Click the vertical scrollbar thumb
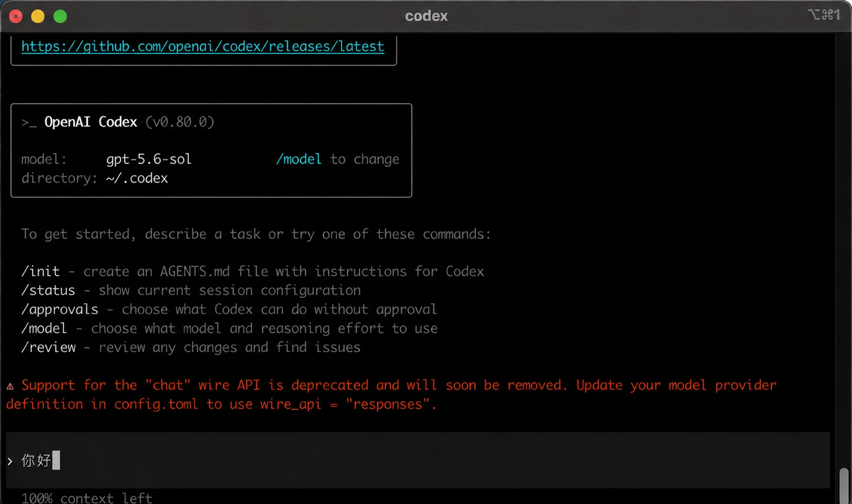The image size is (852, 504). (844, 485)
